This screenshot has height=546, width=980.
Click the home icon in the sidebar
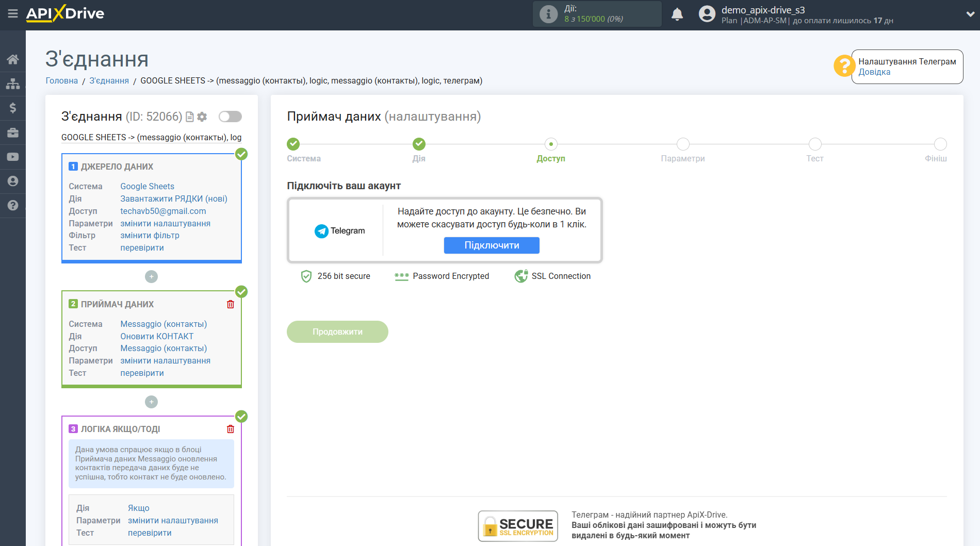tap(13, 59)
